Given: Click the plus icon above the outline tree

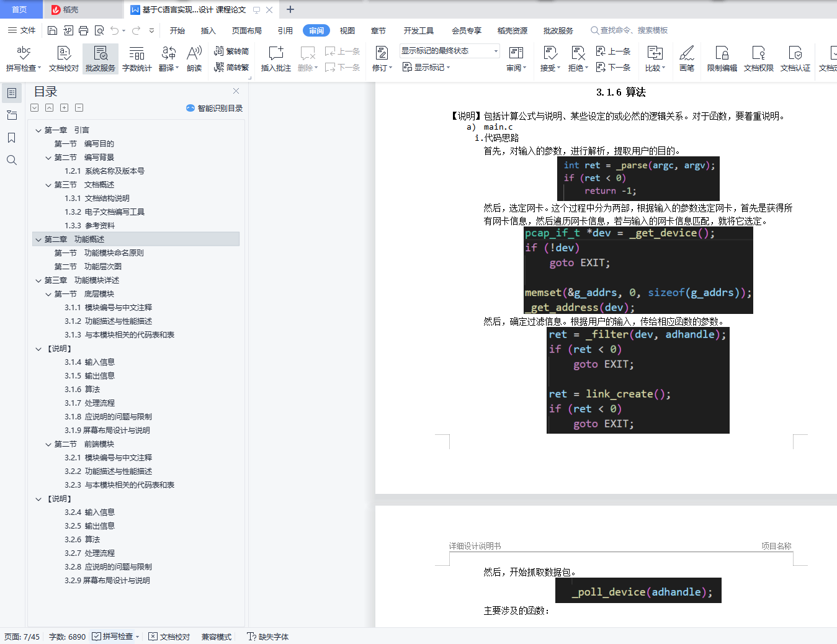Looking at the screenshot, I should point(64,108).
